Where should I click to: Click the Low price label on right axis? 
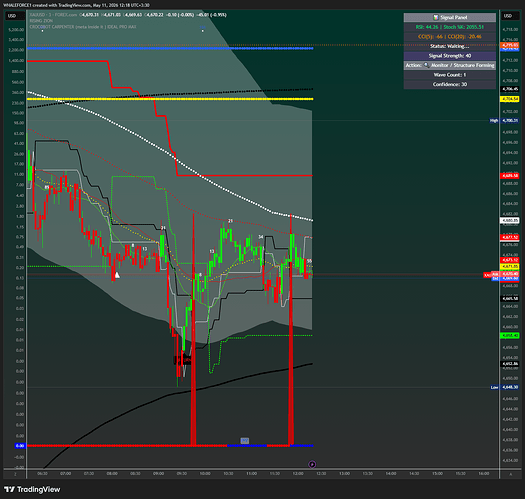pos(495,387)
